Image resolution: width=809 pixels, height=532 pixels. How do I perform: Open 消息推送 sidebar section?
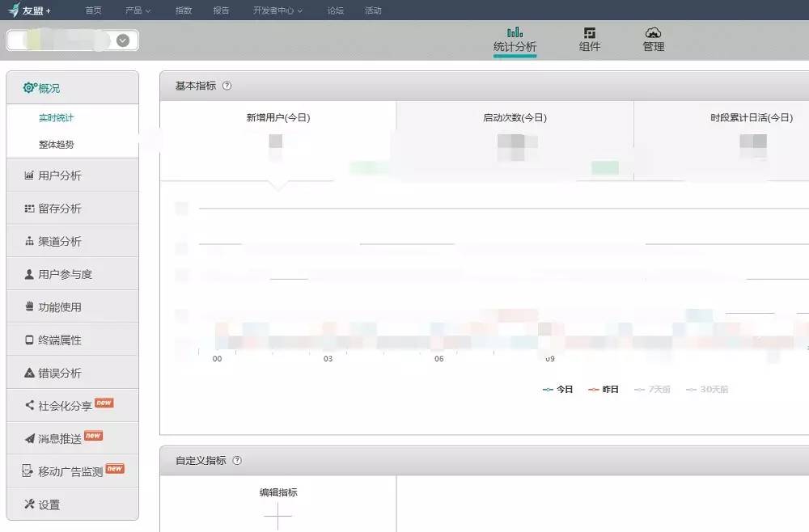pyautogui.click(x=73, y=439)
